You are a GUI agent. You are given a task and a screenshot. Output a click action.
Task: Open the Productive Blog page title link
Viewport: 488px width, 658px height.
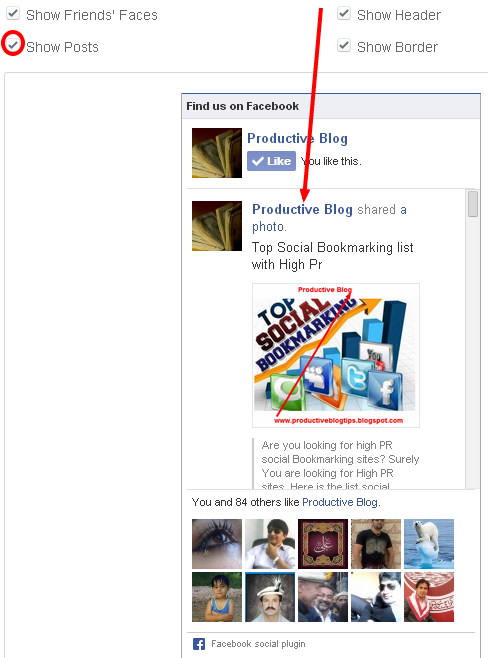click(x=297, y=138)
